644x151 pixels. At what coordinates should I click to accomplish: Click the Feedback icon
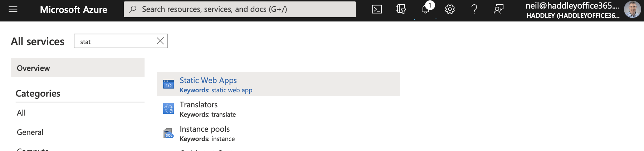coord(498,9)
